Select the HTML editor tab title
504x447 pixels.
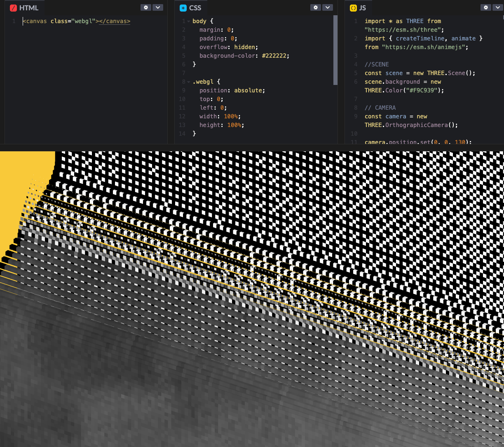[28, 8]
